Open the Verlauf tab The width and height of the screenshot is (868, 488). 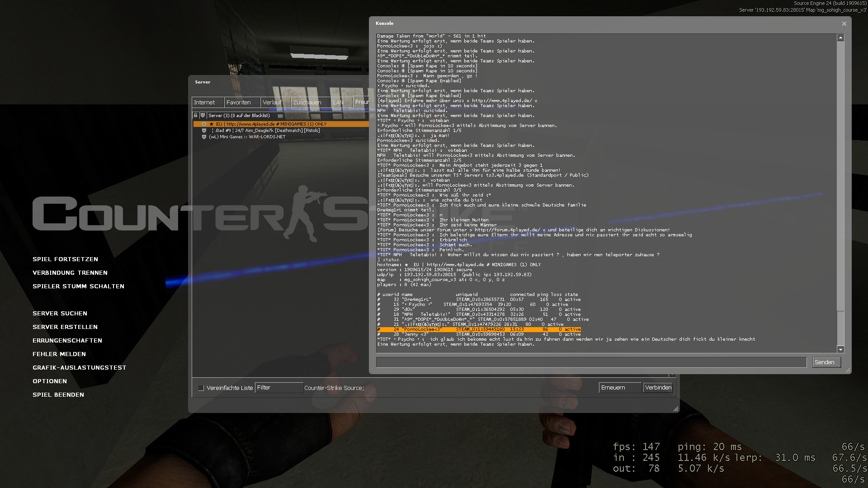point(275,103)
